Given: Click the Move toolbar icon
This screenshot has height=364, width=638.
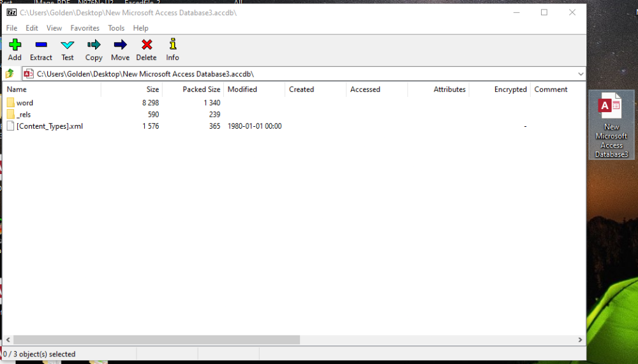Looking at the screenshot, I should pyautogui.click(x=120, y=45).
